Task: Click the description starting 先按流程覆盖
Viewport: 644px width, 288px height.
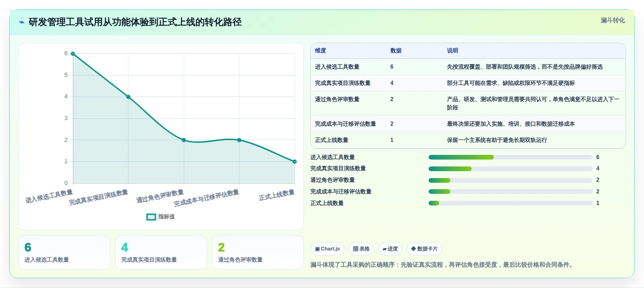Action: 525,67
